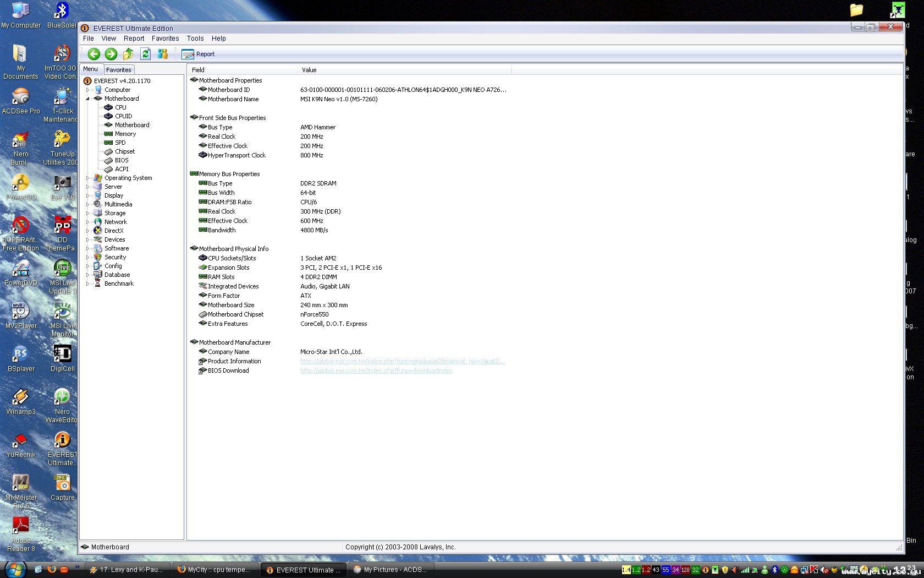Open the BIOS Download link
924x578 pixels.
coord(376,370)
